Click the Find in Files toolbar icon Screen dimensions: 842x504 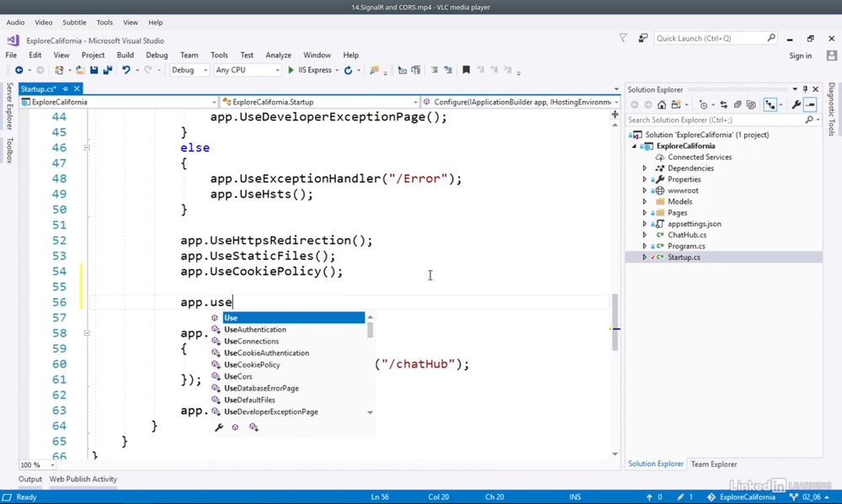click(375, 71)
